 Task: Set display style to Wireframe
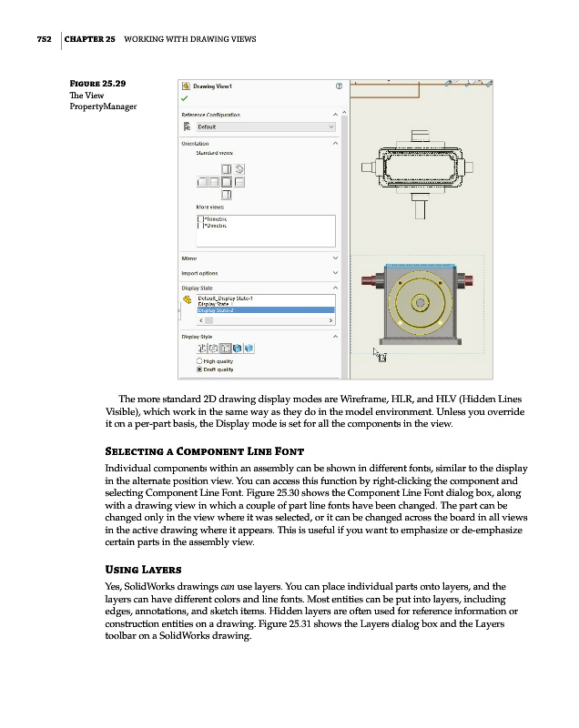pos(202,348)
